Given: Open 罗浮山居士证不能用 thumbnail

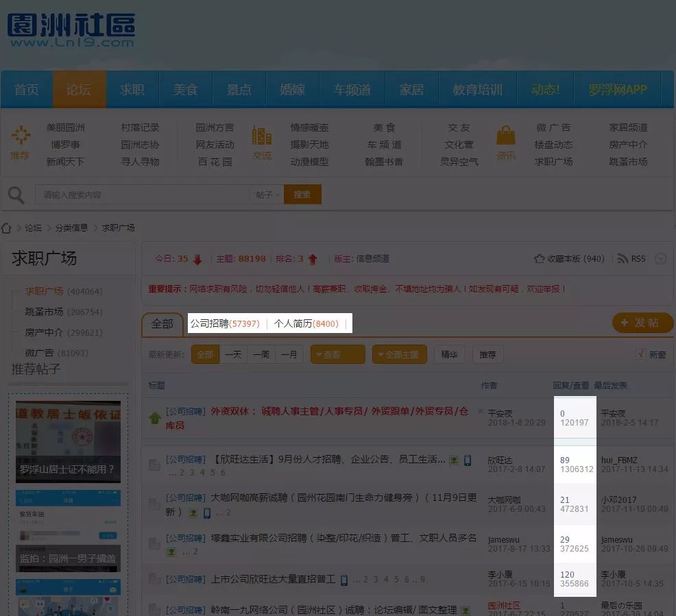Looking at the screenshot, I should click(68, 442).
